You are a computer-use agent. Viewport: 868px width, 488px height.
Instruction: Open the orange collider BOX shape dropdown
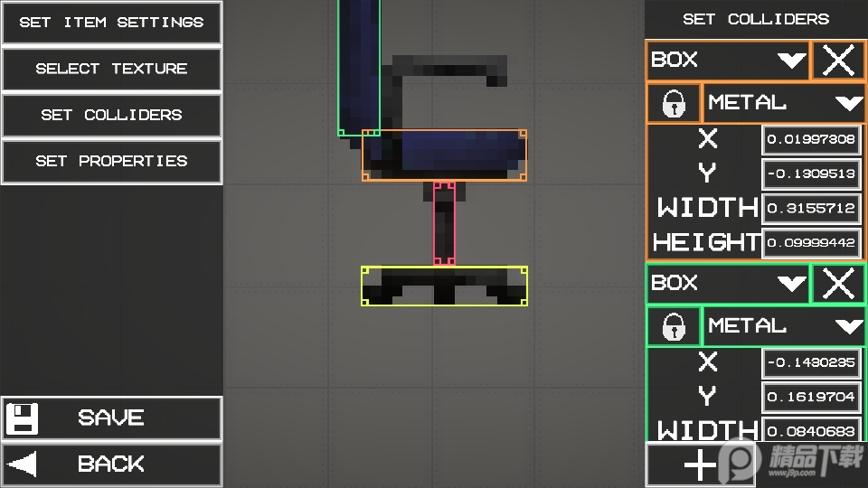click(728, 61)
